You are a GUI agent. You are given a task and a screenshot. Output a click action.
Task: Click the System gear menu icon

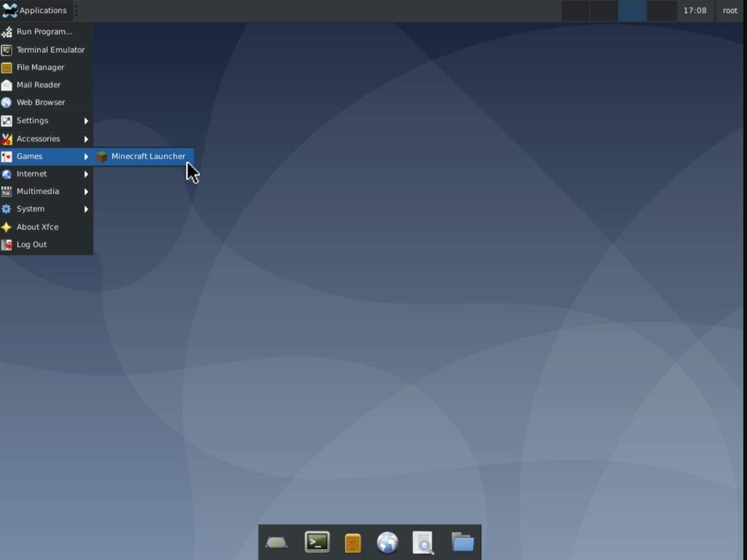click(x=7, y=209)
